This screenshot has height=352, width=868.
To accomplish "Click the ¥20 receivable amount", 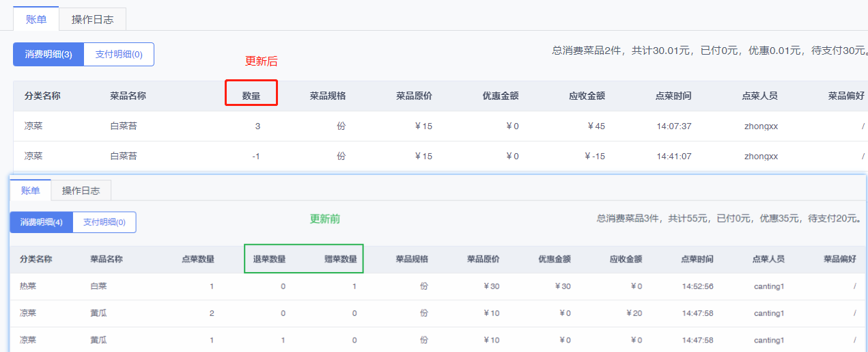I will point(634,313).
